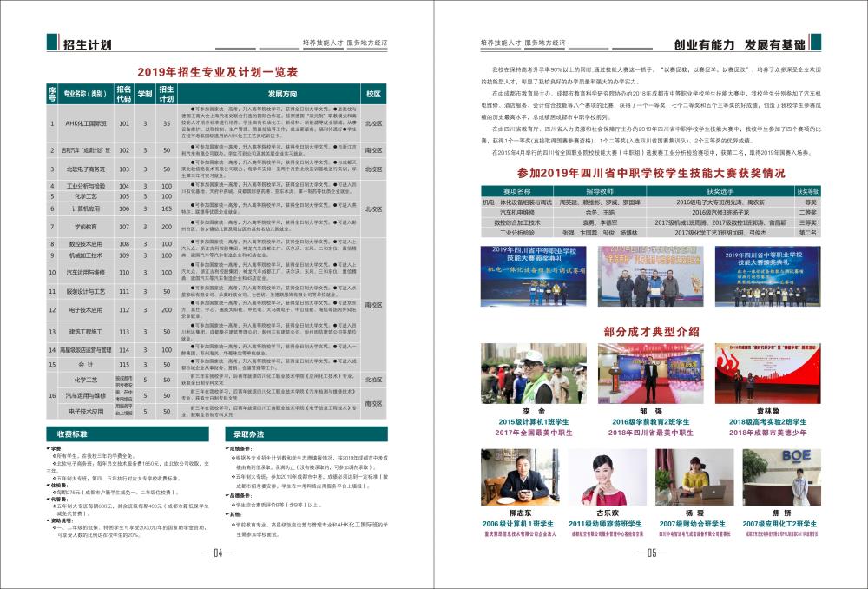This screenshot has height=589, width=868.
Task: Select the AHK化工国际班 table row name
Action: tap(86, 124)
